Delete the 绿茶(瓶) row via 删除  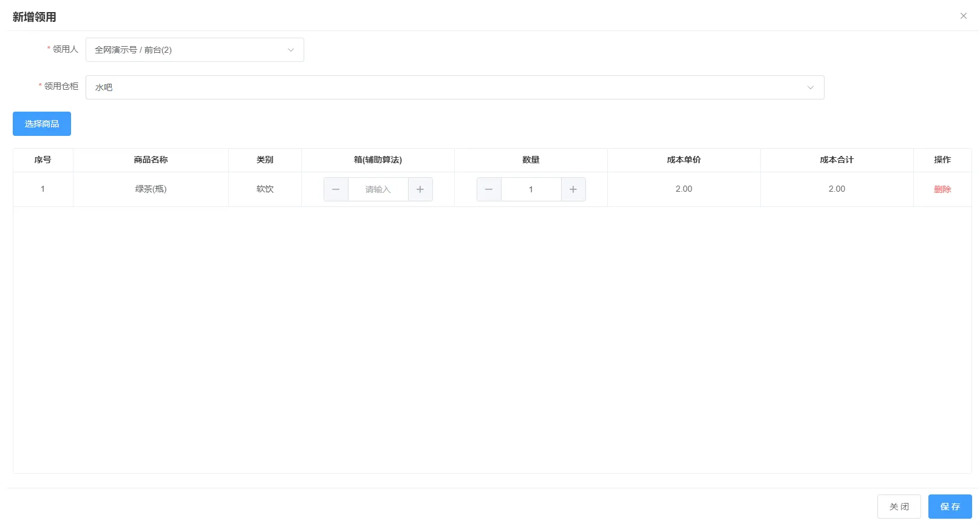tap(942, 189)
